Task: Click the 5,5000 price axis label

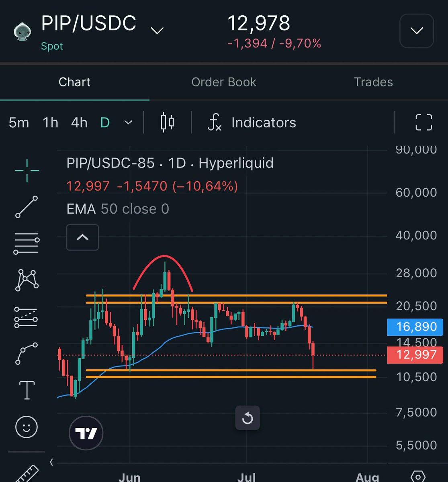Action: (x=416, y=445)
